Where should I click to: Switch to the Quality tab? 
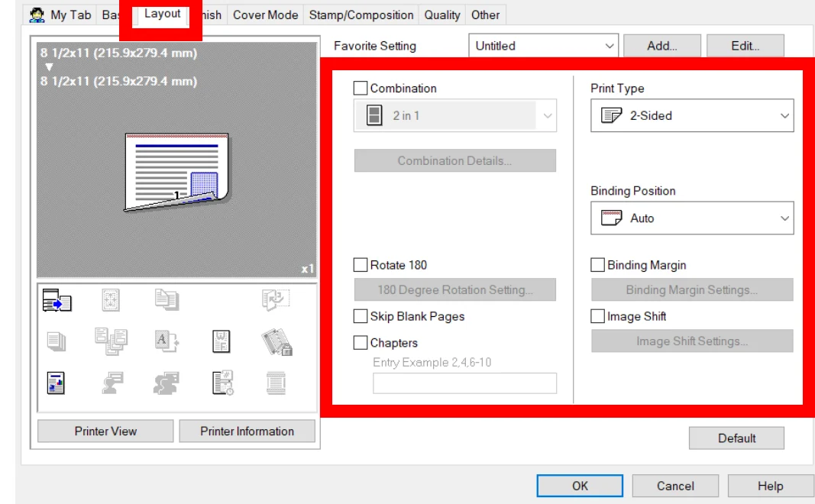pos(441,15)
